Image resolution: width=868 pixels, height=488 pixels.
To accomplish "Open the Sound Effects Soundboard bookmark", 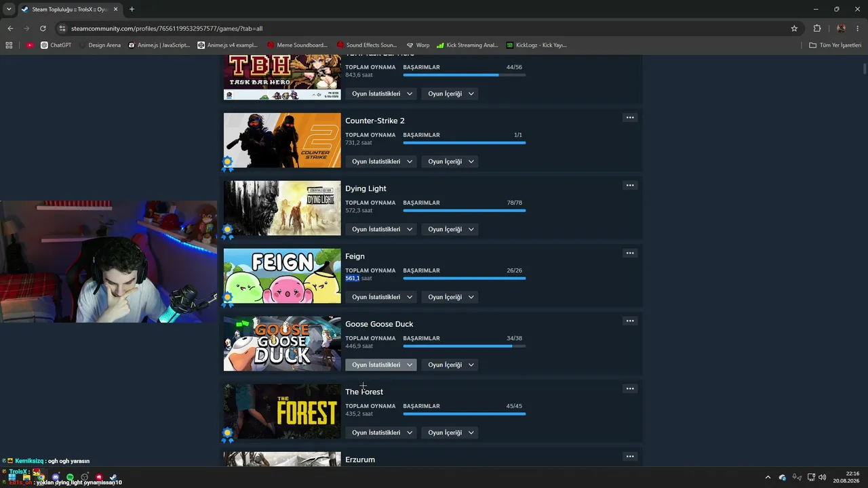I will point(366,45).
